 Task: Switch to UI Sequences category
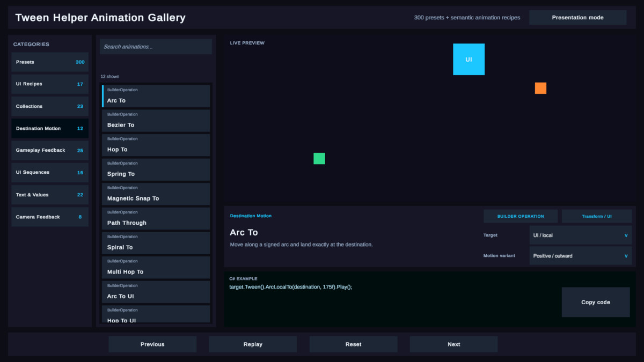click(x=50, y=173)
